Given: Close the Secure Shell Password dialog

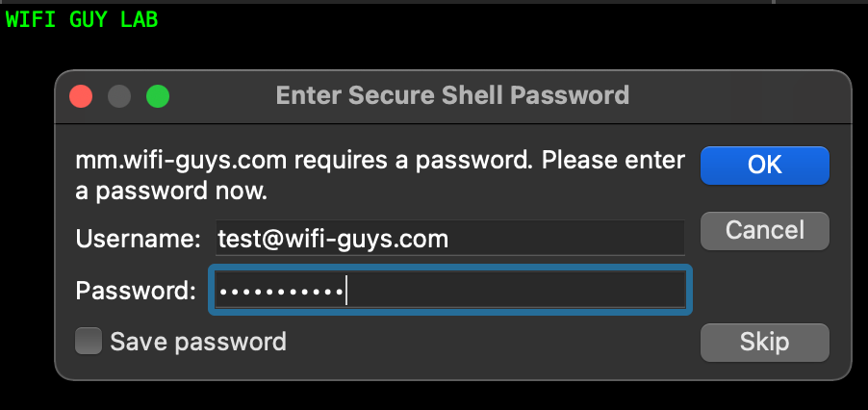Looking at the screenshot, I should pyautogui.click(x=81, y=95).
